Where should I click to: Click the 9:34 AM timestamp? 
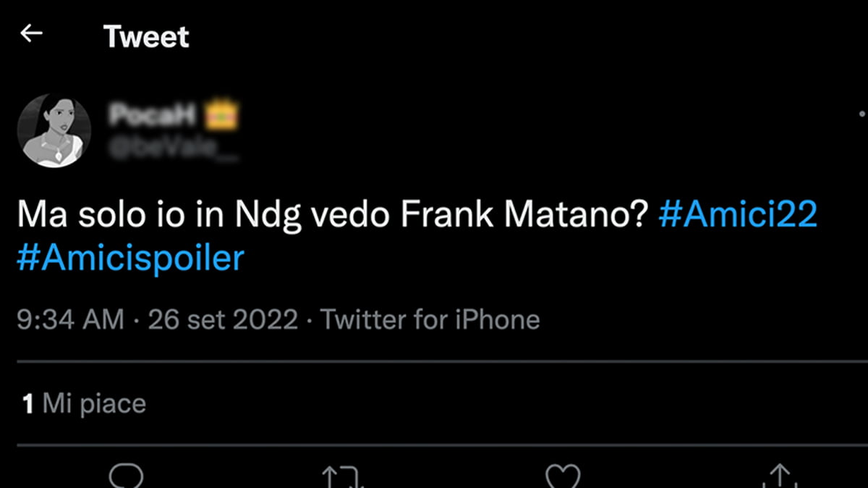point(70,319)
